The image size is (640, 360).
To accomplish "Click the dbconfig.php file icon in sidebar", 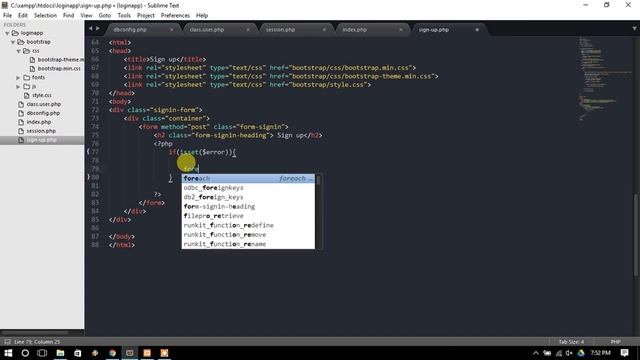I will click(21, 113).
